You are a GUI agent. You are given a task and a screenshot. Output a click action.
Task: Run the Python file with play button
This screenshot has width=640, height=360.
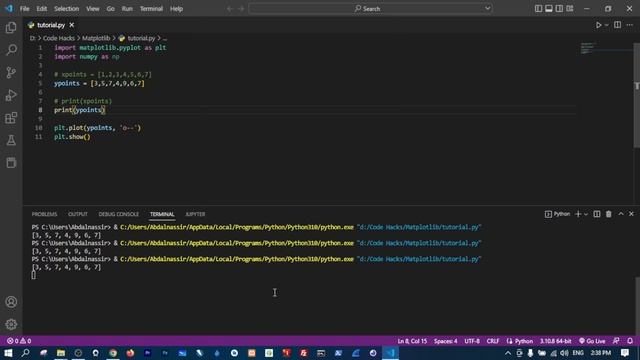(598, 25)
